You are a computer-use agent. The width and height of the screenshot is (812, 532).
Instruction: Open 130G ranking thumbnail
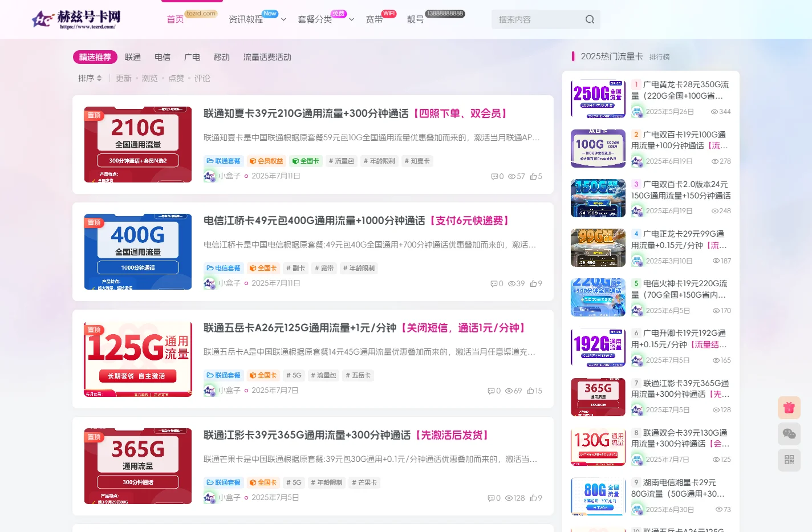coord(598,446)
